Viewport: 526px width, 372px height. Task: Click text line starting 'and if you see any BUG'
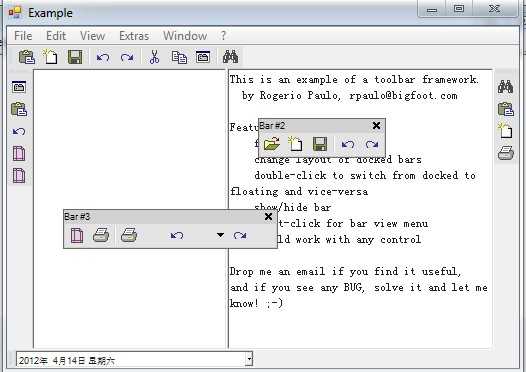click(x=358, y=287)
